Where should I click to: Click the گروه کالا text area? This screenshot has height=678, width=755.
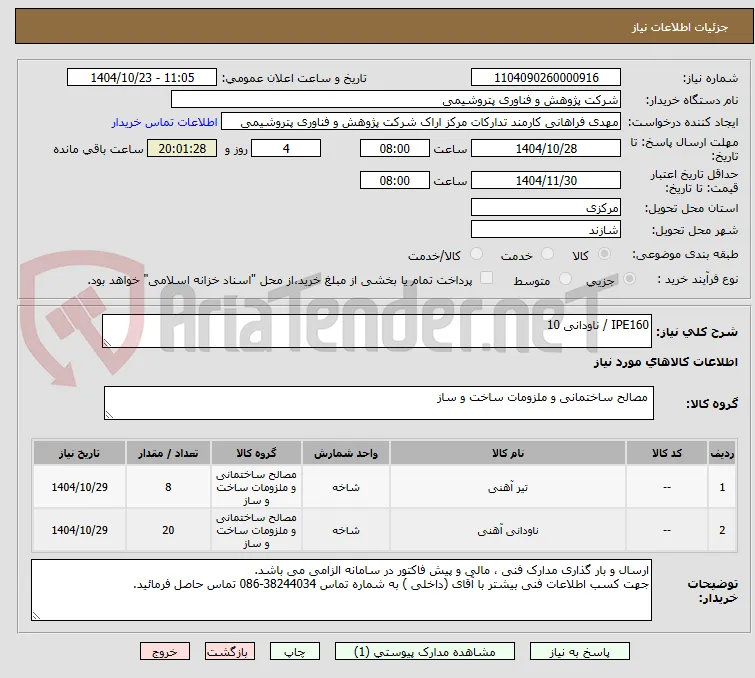click(378, 403)
